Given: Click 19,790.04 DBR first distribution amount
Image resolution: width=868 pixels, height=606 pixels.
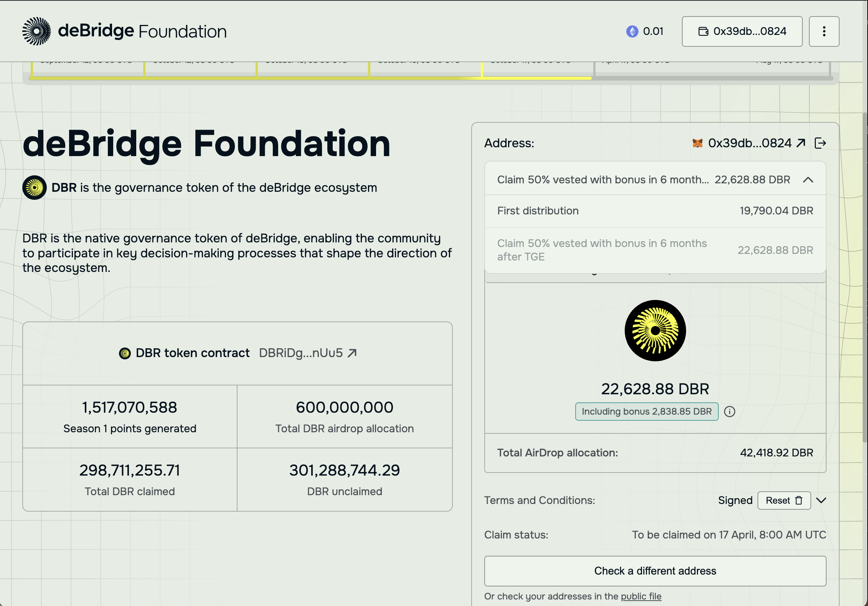Looking at the screenshot, I should tap(776, 211).
